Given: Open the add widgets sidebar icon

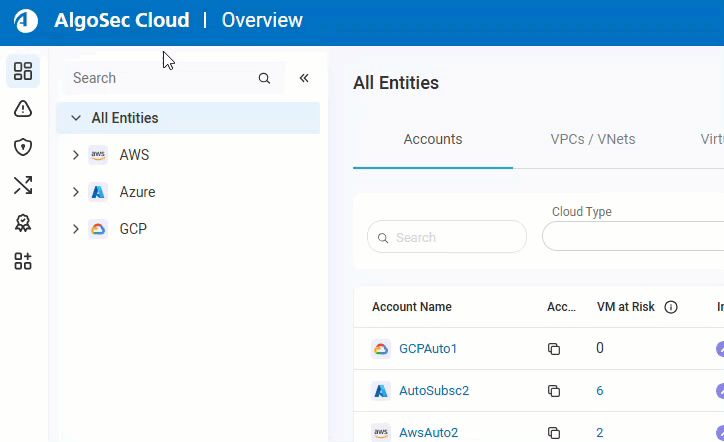Looking at the screenshot, I should coord(23,261).
